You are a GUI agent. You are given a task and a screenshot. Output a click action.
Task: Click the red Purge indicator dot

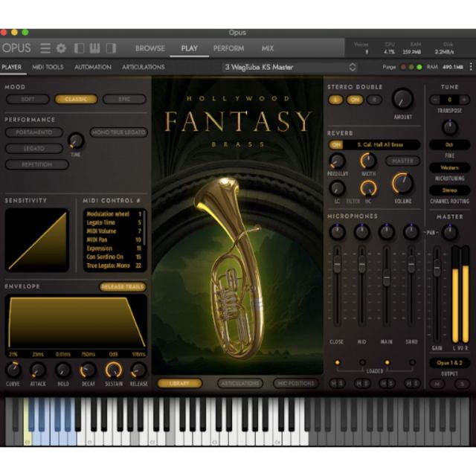pyautogui.click(x=403, y=67)
